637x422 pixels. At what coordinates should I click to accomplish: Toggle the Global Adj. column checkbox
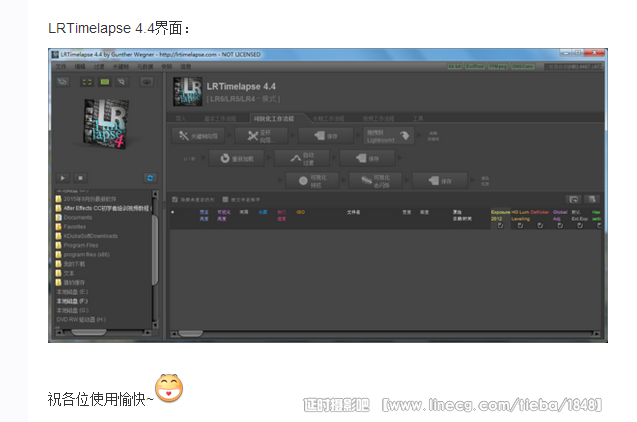560,225
